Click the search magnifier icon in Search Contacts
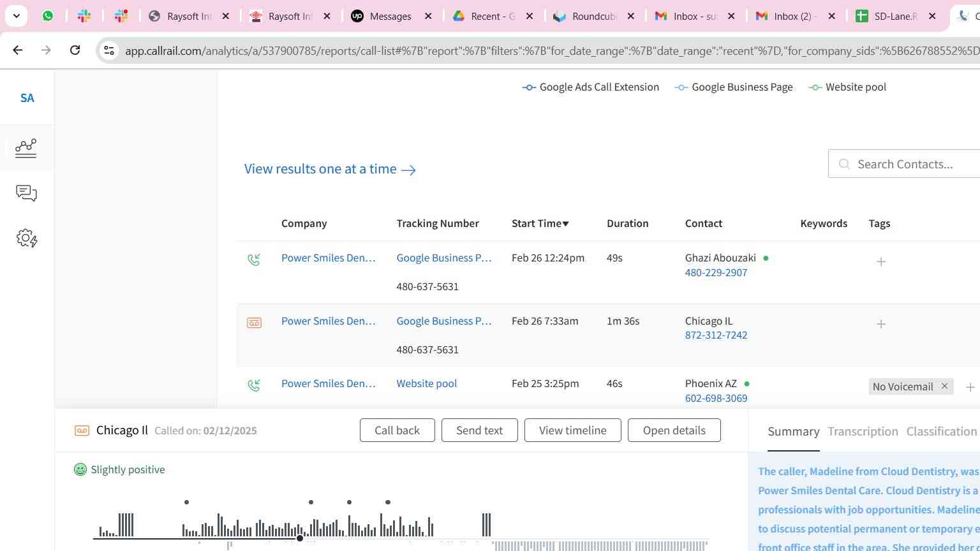Image resolution: width=980 pixels, height=551 pixels. [x=844, y=165]
